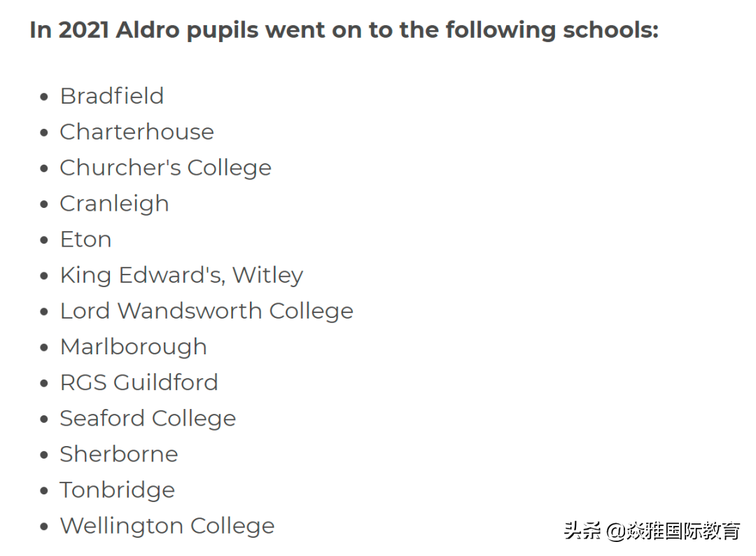756x556 pixels.
Task: Select Wellington College at list bottom
Action: tap(167, 526)
